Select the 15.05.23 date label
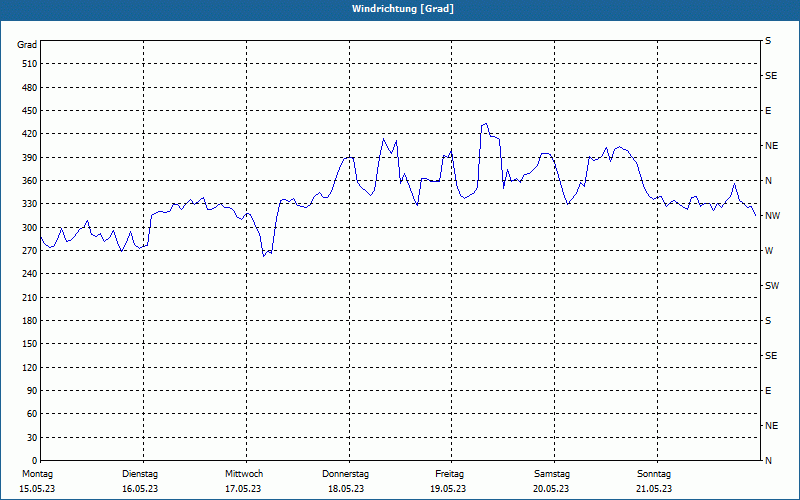Image resolution: width=800 pixels, height=500 pixels. [x=37, y=489]
